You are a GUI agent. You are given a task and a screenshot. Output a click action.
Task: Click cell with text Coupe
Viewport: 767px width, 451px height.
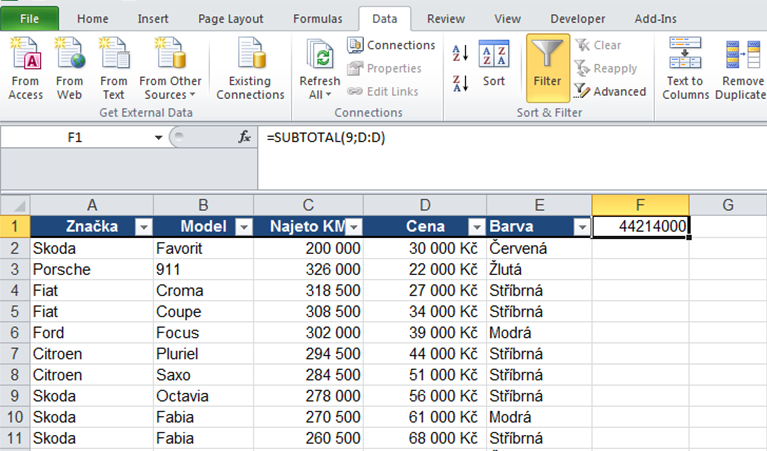tap(203, 312)
